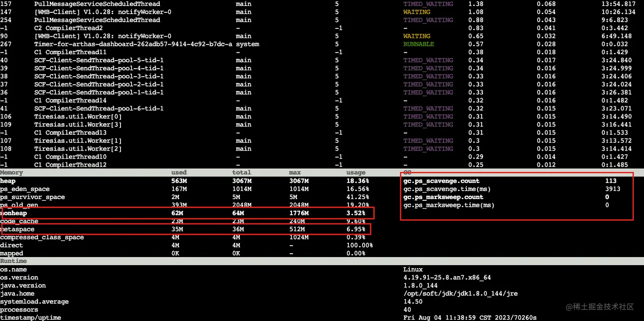The image size is (644, 321).
Task: Click the direct usage value '100.00%'
Action: [359, 246]
